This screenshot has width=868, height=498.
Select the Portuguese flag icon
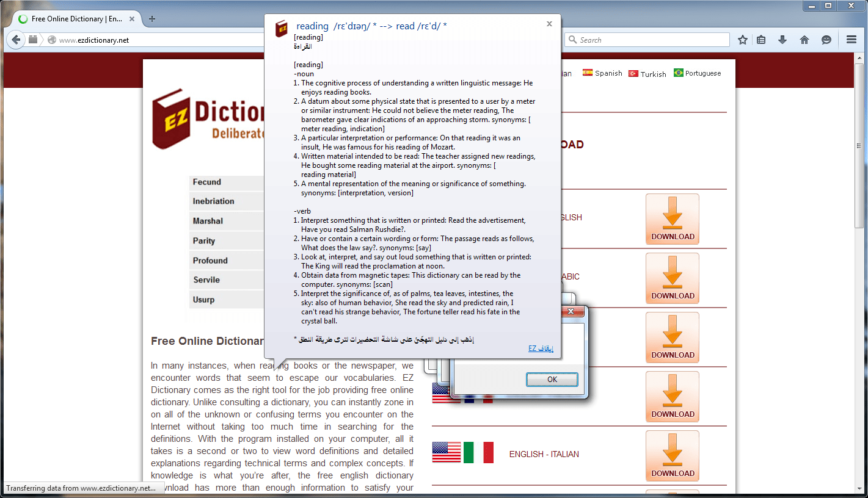tap(678, 73)
